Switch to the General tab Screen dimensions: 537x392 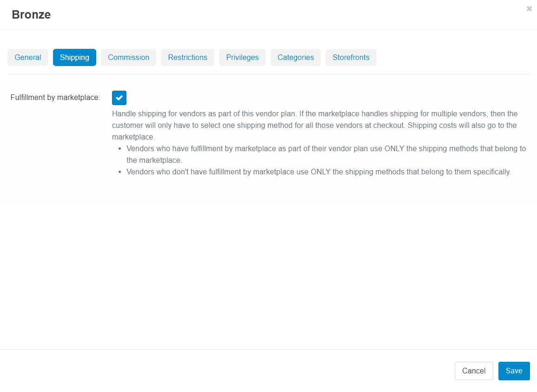28,57
